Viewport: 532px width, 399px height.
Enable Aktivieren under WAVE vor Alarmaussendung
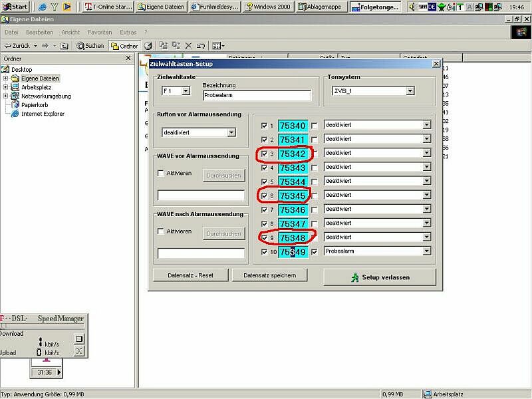coord(161,174)
